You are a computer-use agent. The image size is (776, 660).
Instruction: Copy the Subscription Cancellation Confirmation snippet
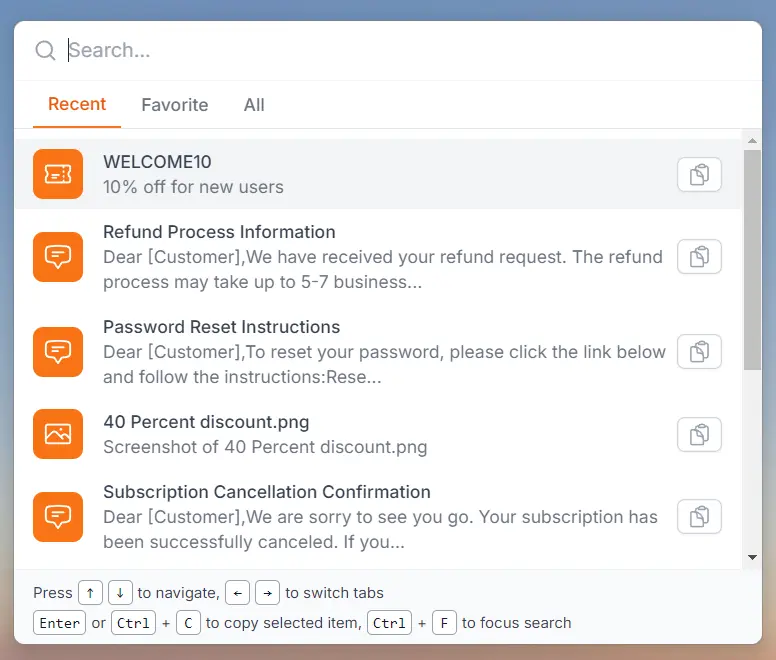699,517
